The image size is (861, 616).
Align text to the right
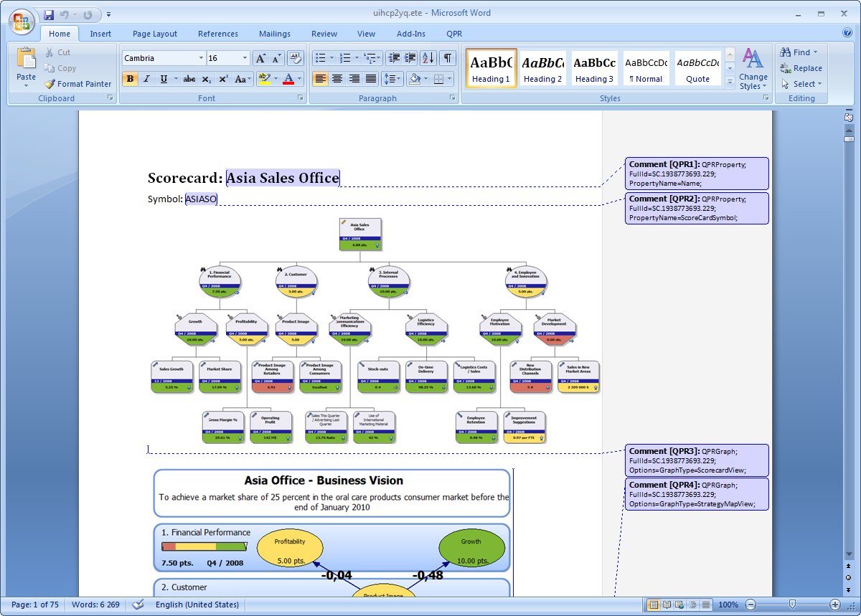pos(354,79)
